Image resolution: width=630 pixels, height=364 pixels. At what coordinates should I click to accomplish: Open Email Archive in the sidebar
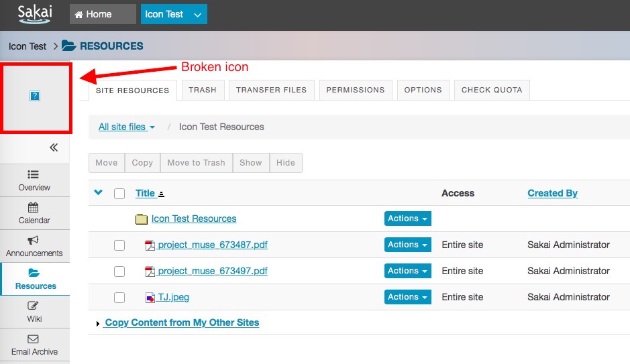pos(34,345)
